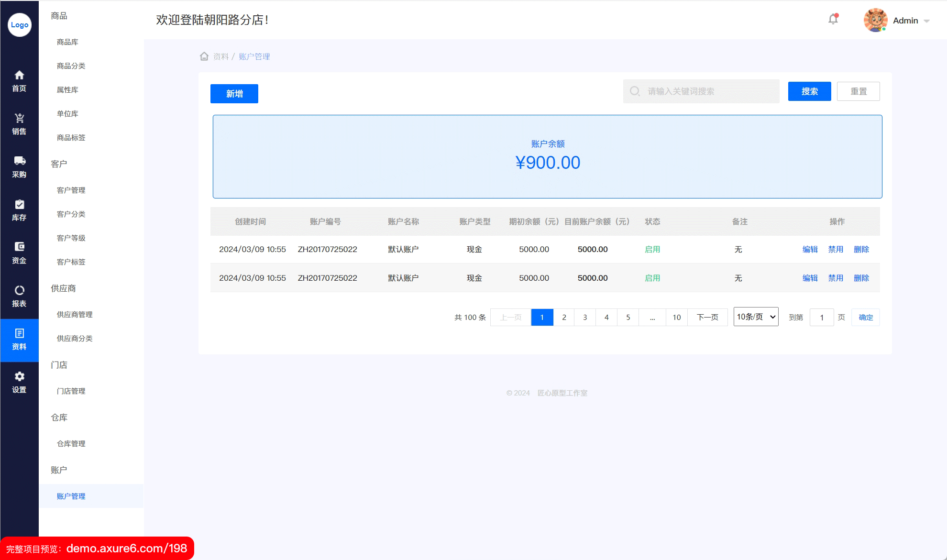
Task: Click the 状态 column header
Action: coord(652,221)
